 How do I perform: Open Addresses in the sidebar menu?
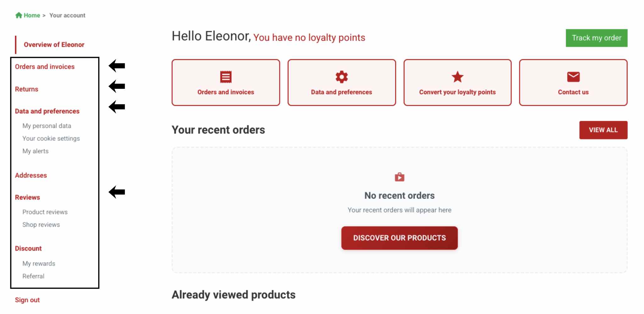[x=31, y=175]
